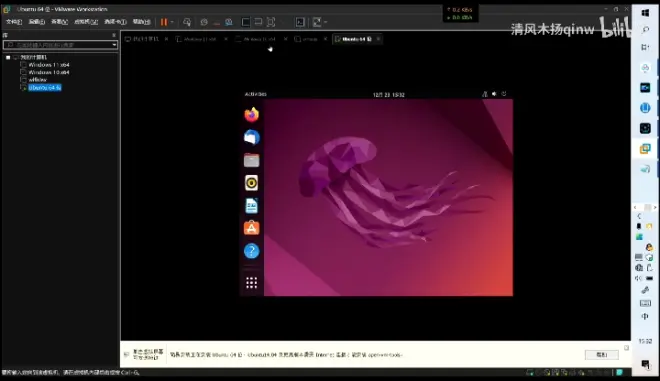Show Applications grid in Ubuntu dock
Image resolution: width=660 pixels, height=381 pixels.
coord(251,282)
